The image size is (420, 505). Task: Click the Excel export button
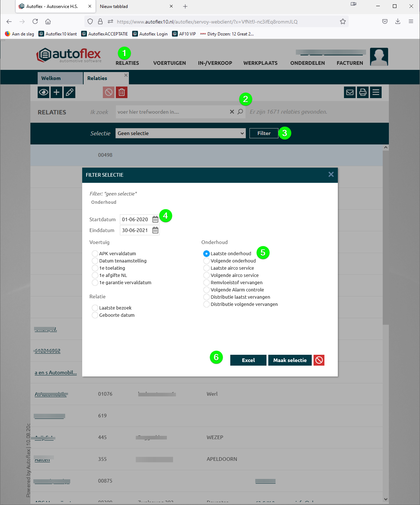[x=248, y=360]
